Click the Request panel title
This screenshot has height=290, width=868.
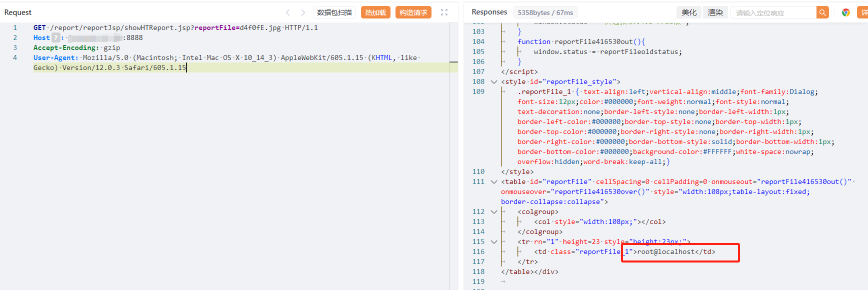(18, 12)
